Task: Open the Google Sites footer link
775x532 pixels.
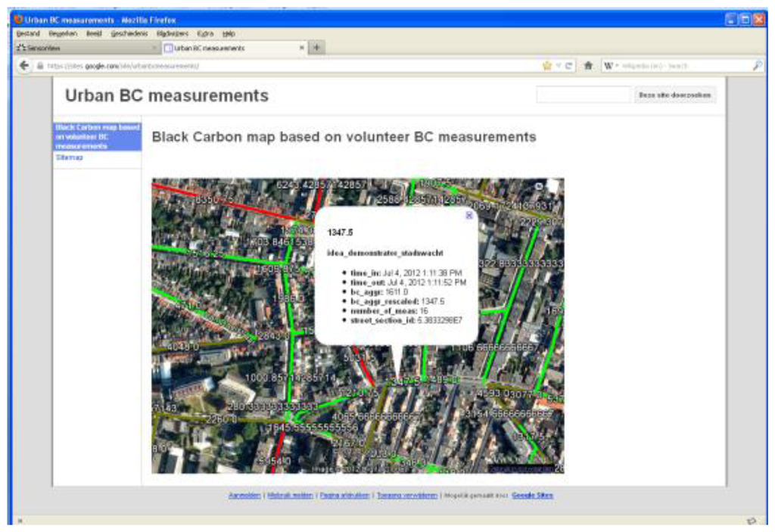Action: point(532,496)
